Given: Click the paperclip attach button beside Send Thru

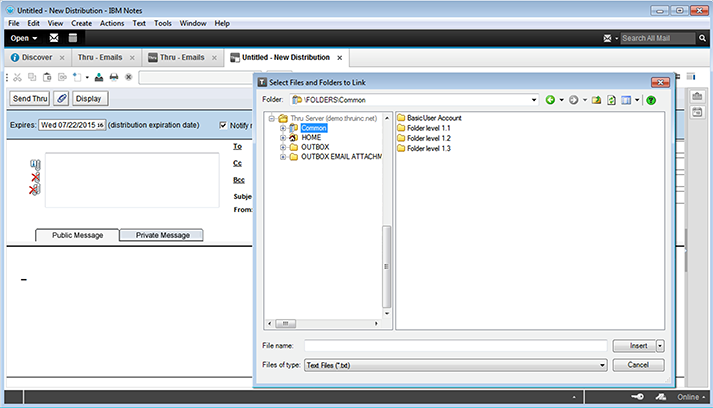Looking at the screenshot, I should tap(61, 98).
